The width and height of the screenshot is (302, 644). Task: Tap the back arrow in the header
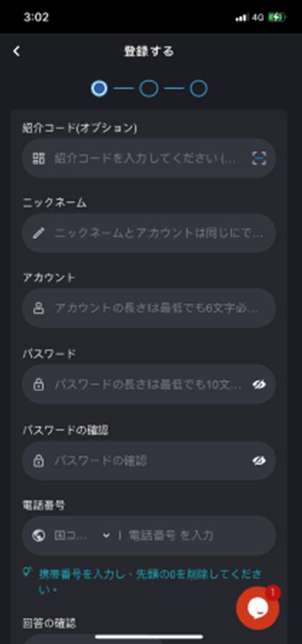pyautogui.click(x=16, y=51)
